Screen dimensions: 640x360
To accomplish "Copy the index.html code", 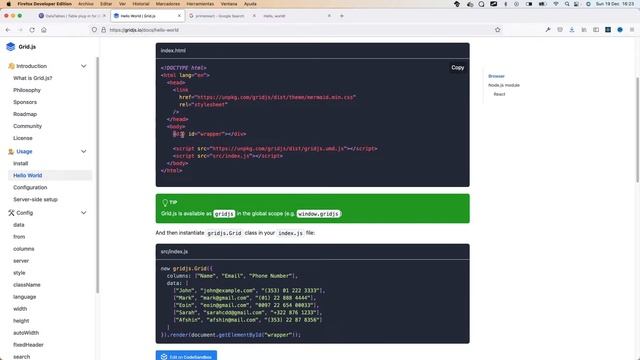I will click(x=458, y=68).
